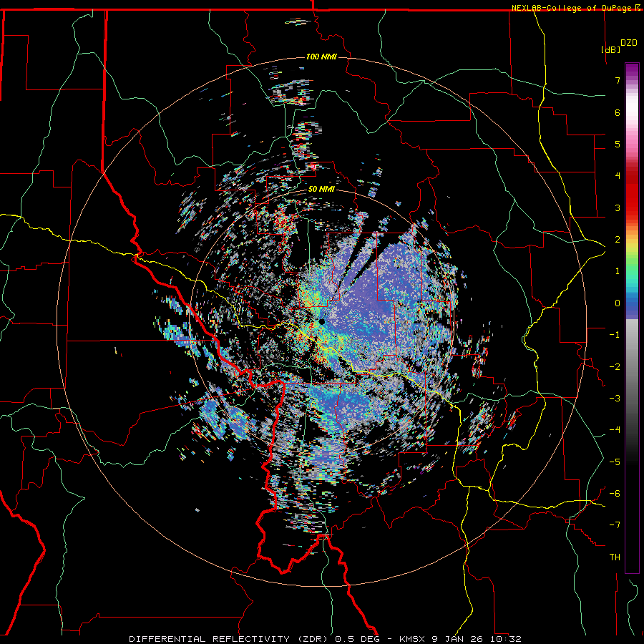Click the 9 JAN 26 date in the caption
Screen dimensions: 644x644
point(456,639)
